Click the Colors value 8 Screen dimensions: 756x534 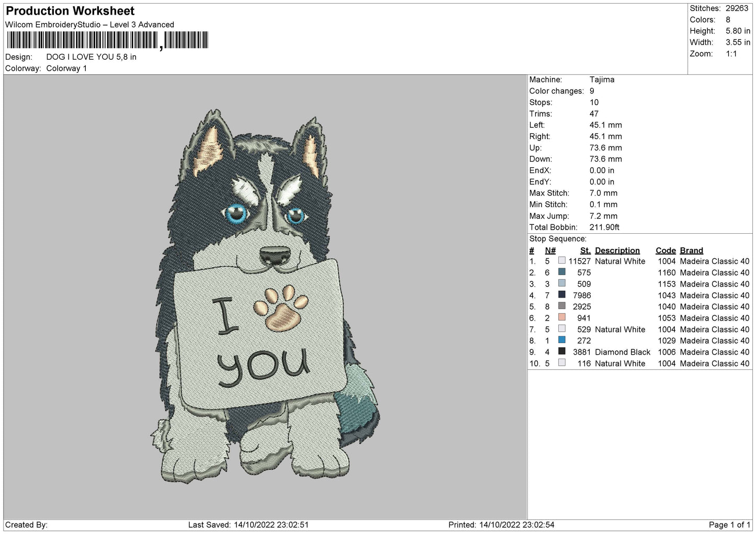tap(728, 20)
